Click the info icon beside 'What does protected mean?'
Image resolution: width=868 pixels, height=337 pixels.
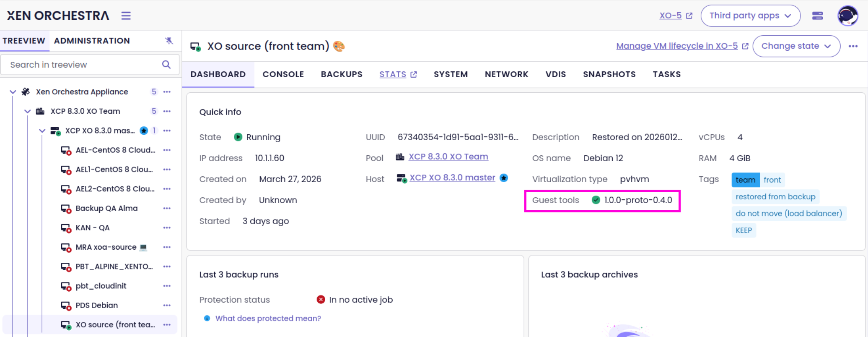pyautogui.click(x=207, y=319)
